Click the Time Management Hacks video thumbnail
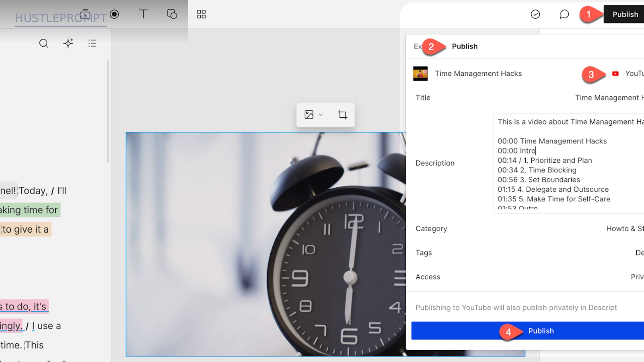The image size is (644, 362). (x=420, y=73)
